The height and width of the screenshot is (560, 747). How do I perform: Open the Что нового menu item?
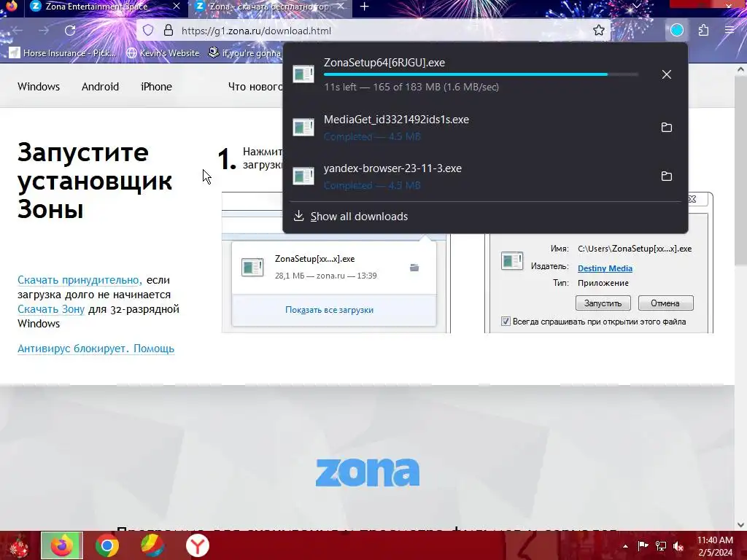coord(255,87)
